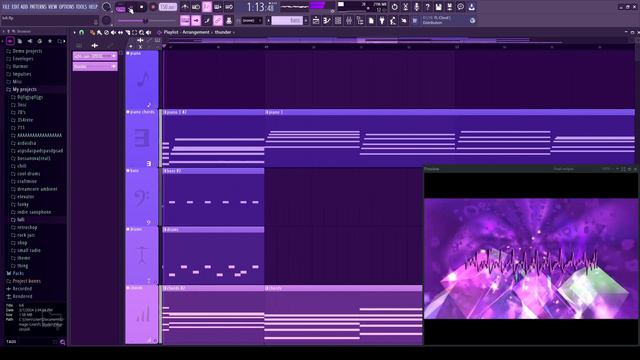The image size is (640, 360).
Task: Collapse the My projects folder
Action: [24, 89]
